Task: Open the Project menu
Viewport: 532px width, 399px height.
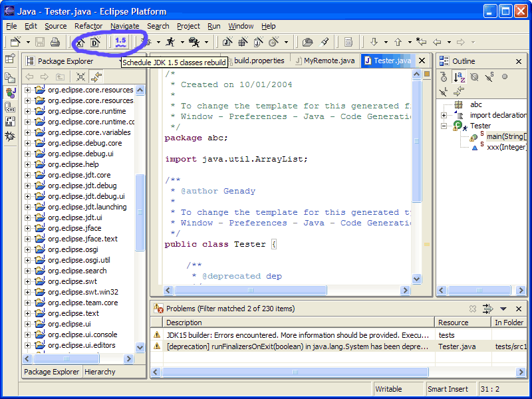Action: pos(188,26)
